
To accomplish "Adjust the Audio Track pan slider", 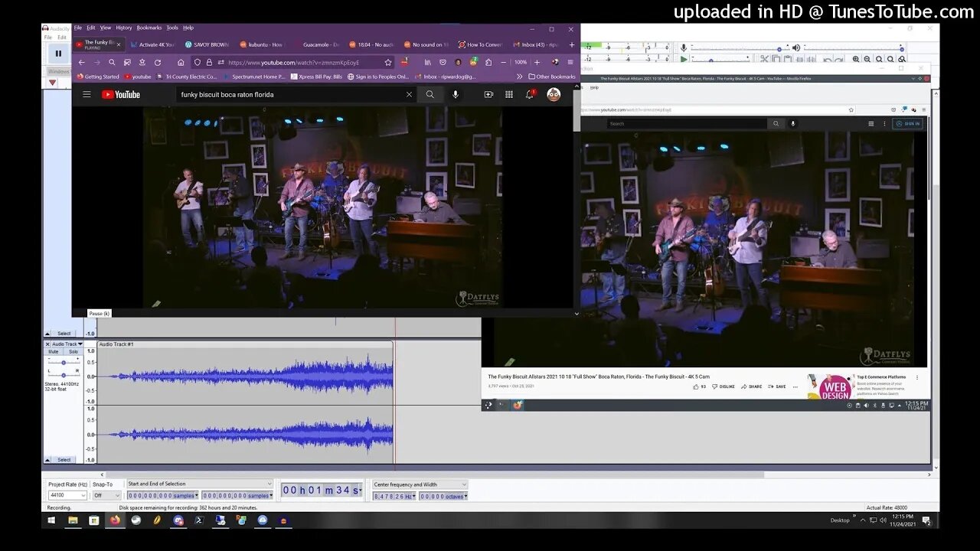I will click(x=64, y=374).
